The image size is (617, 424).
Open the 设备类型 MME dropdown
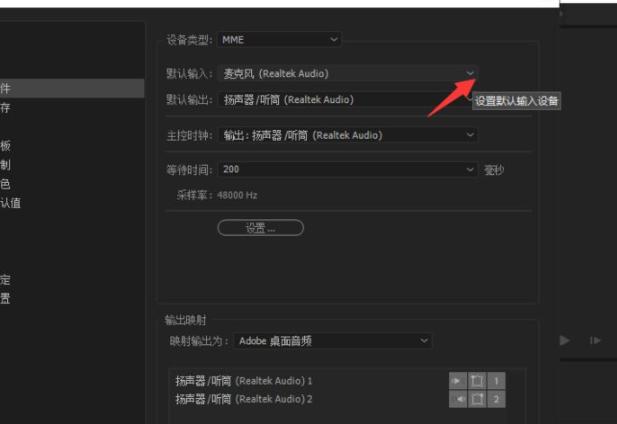(279, 40)
